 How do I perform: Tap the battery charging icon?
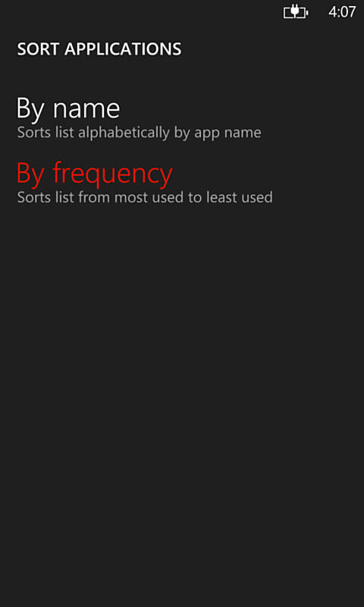[x=296, y=12]
